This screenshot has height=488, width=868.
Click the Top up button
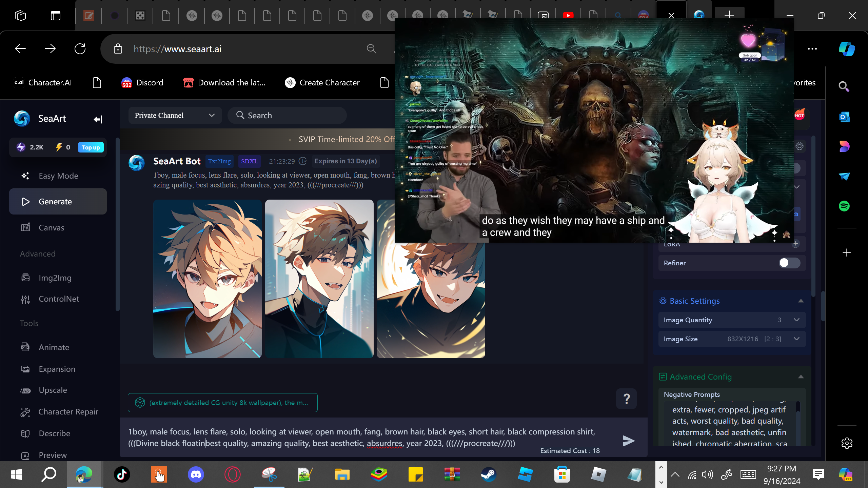click(x=91, y=147)
